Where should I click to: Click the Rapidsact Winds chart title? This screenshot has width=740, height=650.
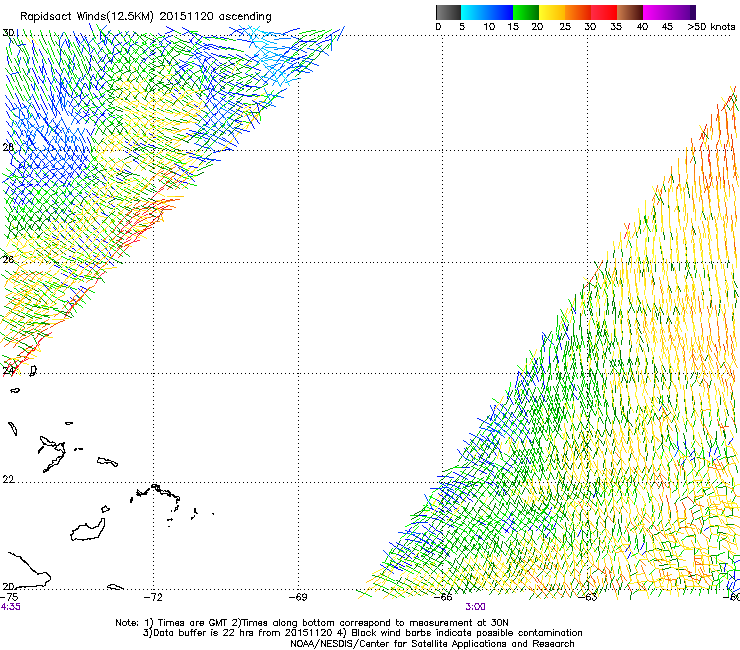click(146, 17)
